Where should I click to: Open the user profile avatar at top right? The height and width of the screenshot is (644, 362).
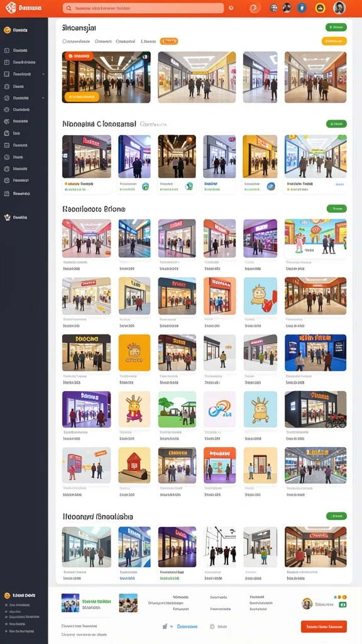[x=339, y=8]
